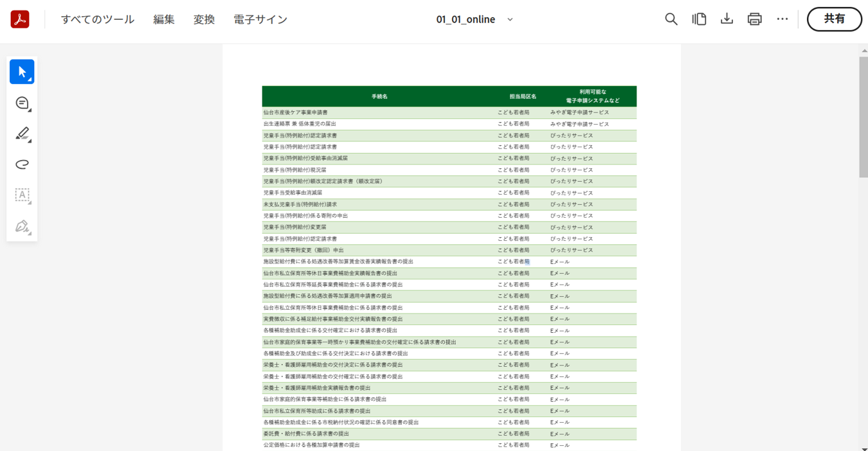Open the signature fountain pen tool

point(22,226)
